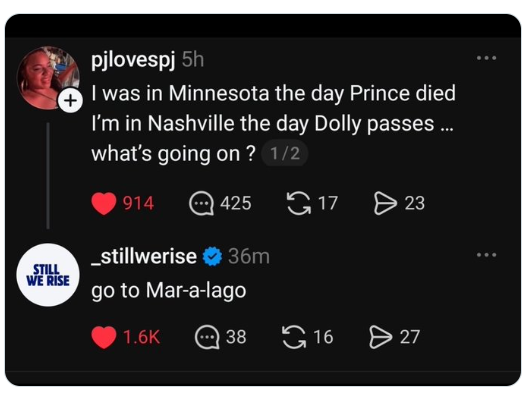
Task: Open the _stillwerise username profile link
Action: tap(144, 257)
